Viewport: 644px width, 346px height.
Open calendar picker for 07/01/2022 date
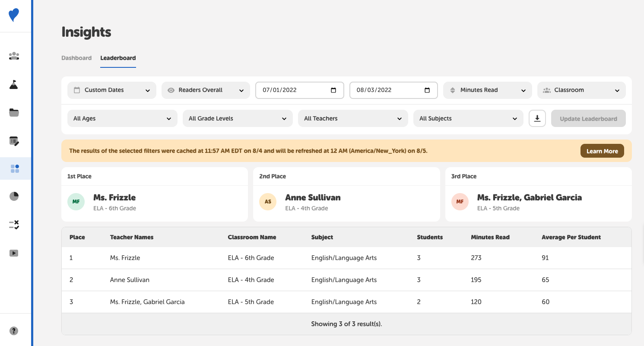point(333,90)
